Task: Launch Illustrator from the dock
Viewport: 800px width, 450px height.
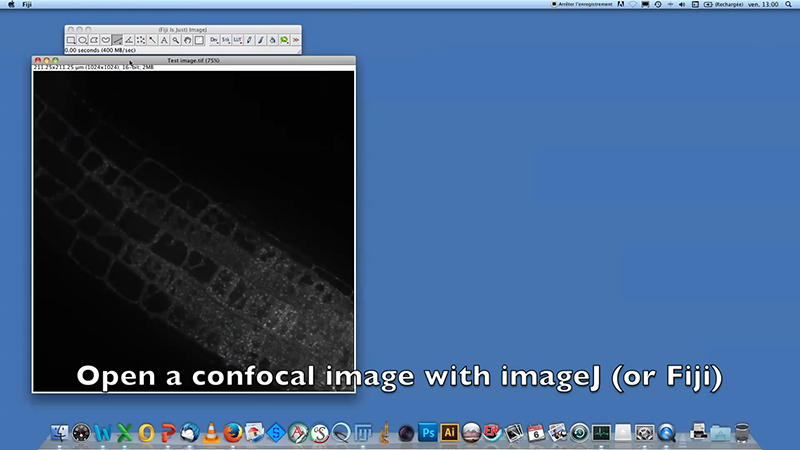Action: click(449, 433)
